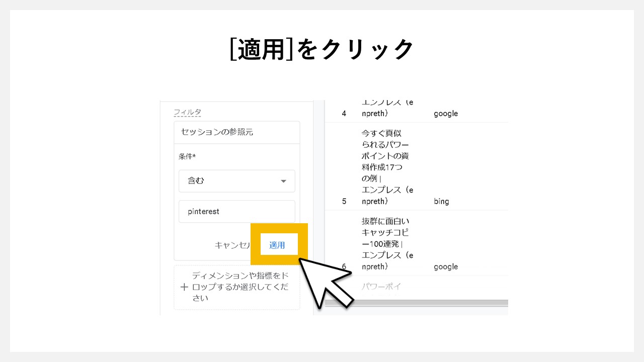Click row number 6 in the table

343,266
